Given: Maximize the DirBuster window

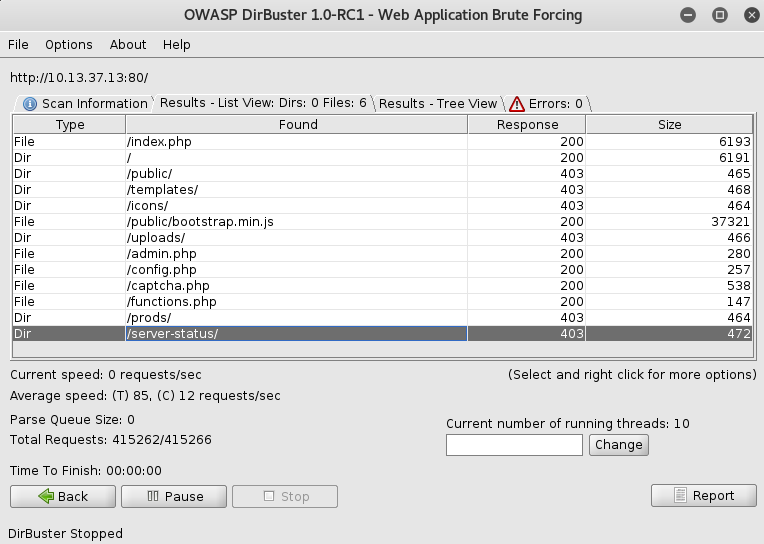Looking at the screenshot, I should (720, 15).
